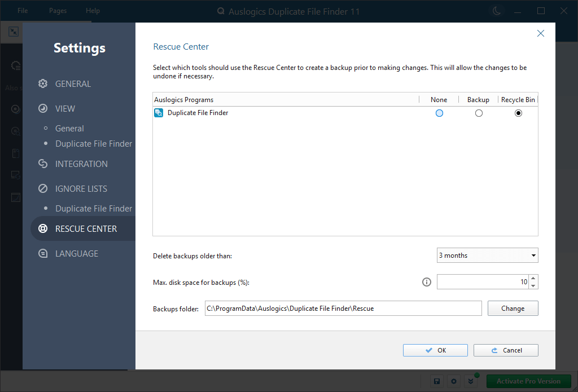Open the IGNORE LISTS settings section

tap(81, 188)
